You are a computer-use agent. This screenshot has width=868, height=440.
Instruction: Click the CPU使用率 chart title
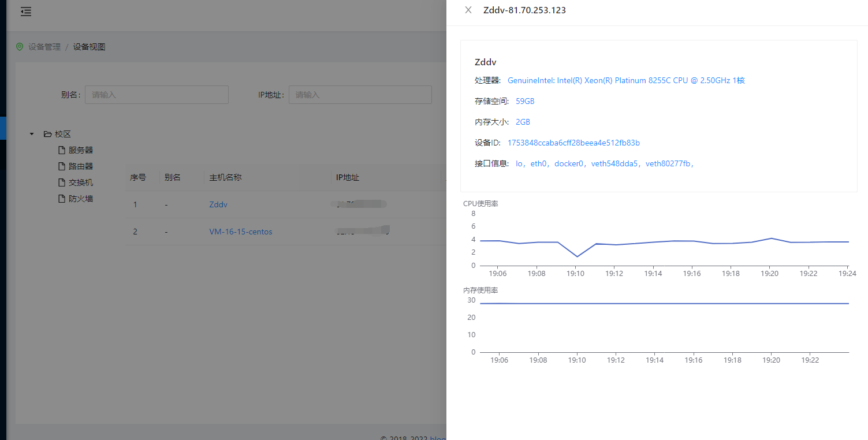(480, 204)
